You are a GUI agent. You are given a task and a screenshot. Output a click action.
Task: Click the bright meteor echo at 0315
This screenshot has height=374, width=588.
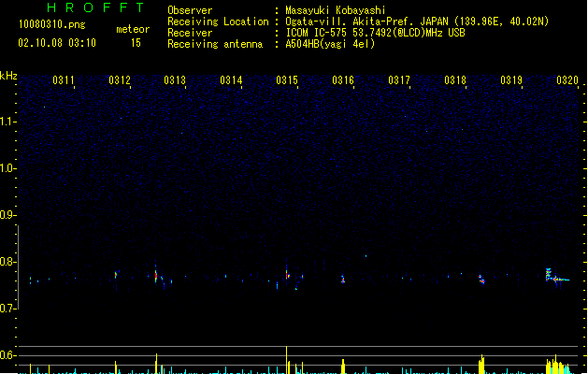pyautogui.click(x=287, y=275)
